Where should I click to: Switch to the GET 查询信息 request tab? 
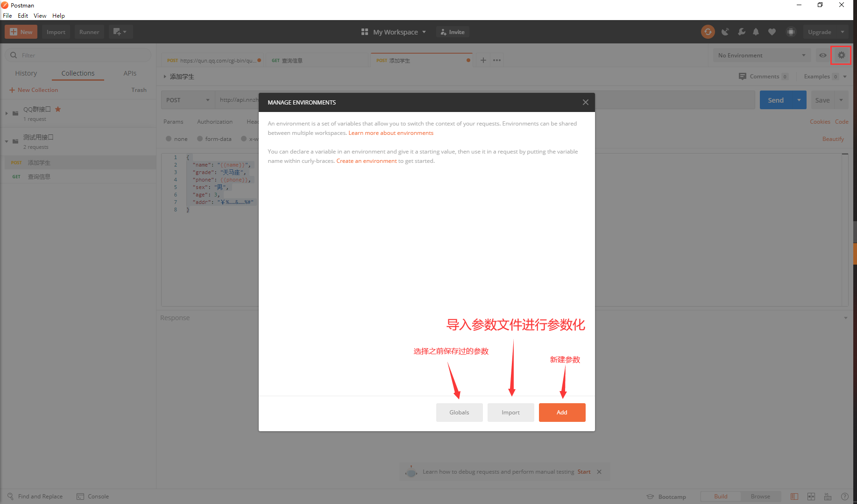[318, 60]
